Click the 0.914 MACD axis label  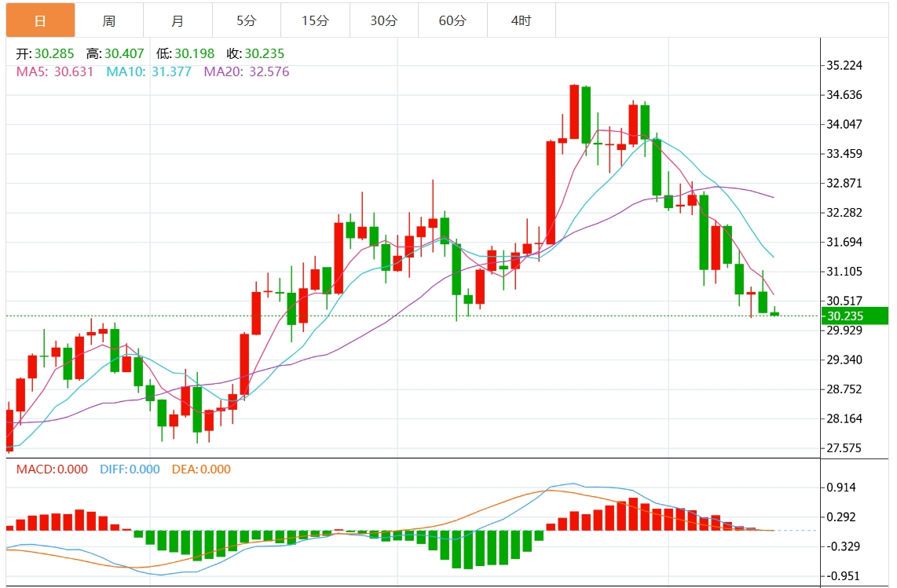[841, 488]
